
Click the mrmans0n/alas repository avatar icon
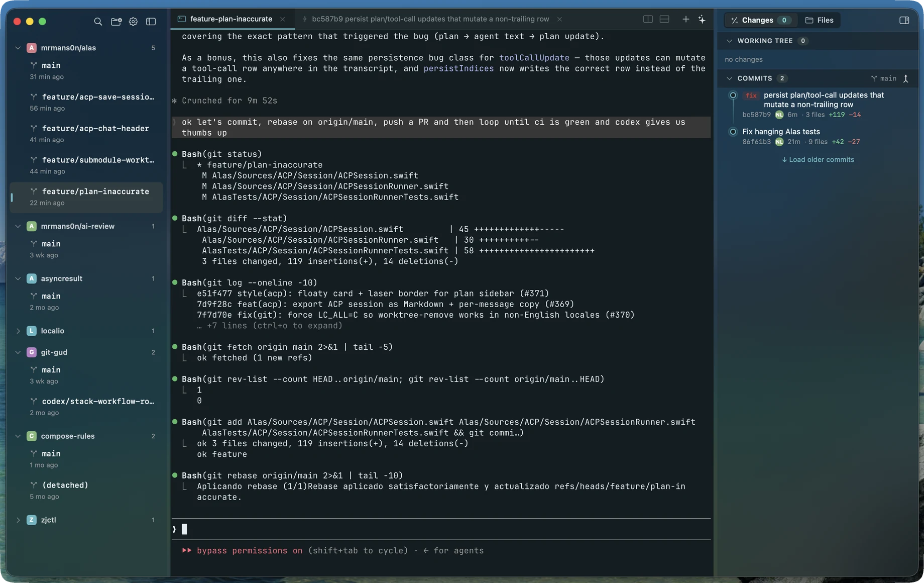32,48
